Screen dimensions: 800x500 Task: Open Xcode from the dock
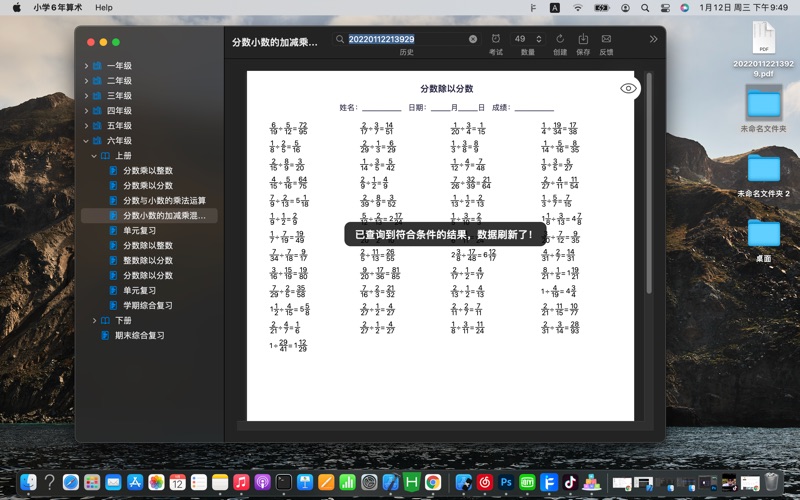tap(390, 482)
